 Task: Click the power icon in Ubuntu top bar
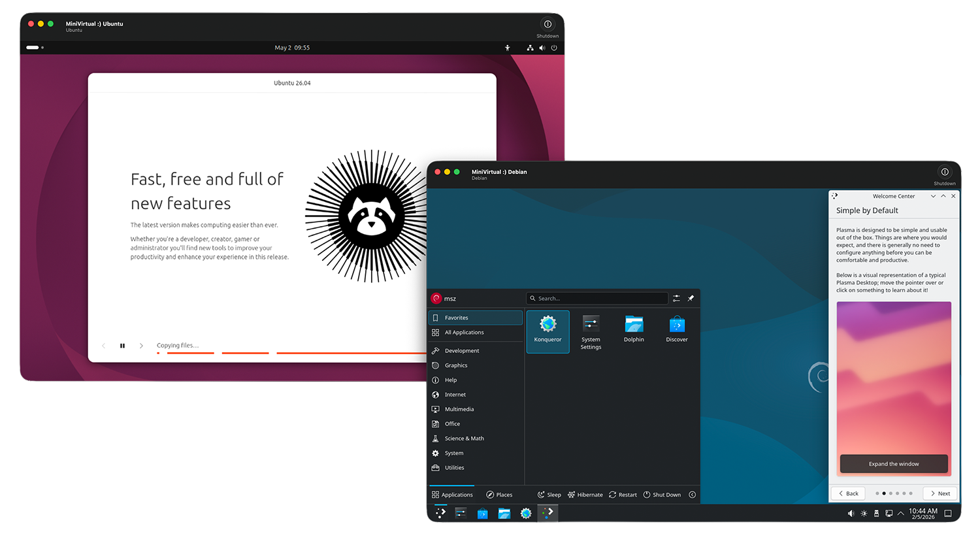click(x=554, y=48)
